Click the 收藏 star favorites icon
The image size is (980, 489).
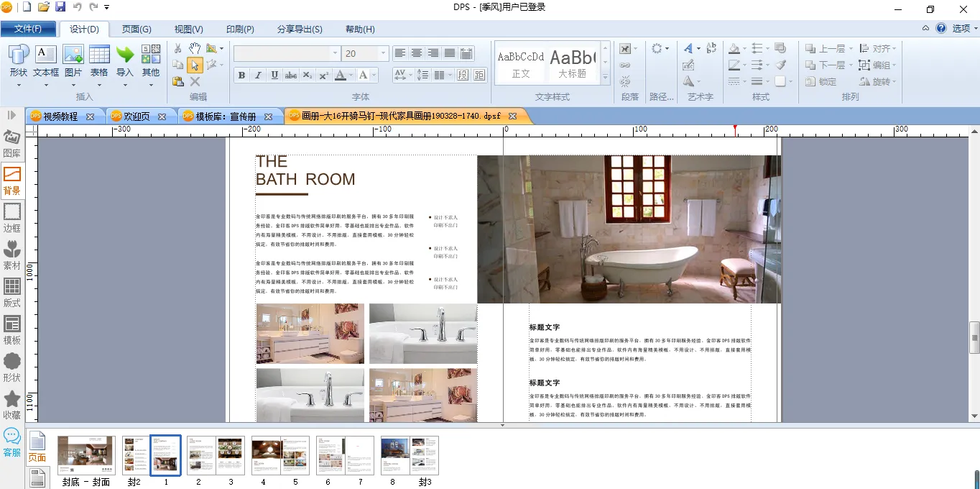12,405
